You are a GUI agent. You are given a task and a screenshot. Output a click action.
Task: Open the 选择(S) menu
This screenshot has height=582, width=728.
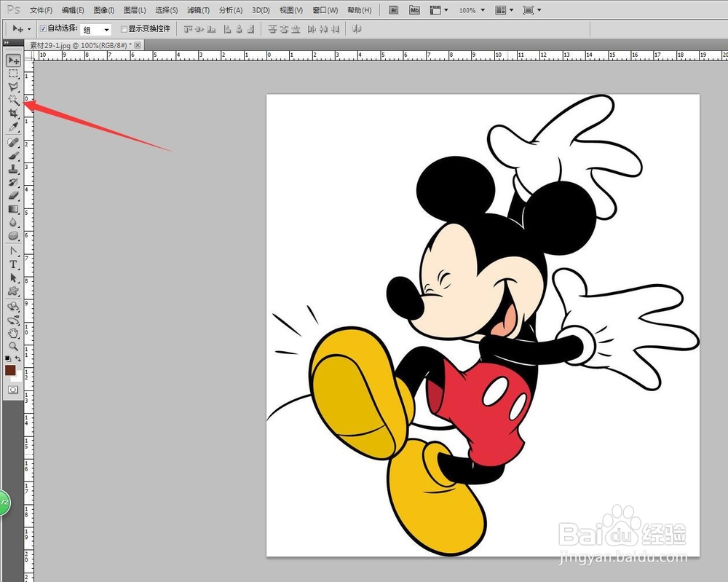[166, 9]
